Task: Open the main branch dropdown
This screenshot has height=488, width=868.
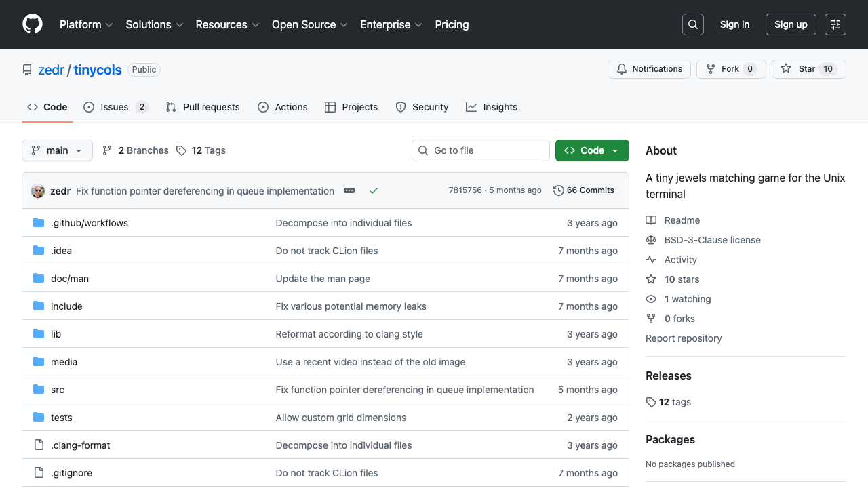Action: (x=57, y=150)
